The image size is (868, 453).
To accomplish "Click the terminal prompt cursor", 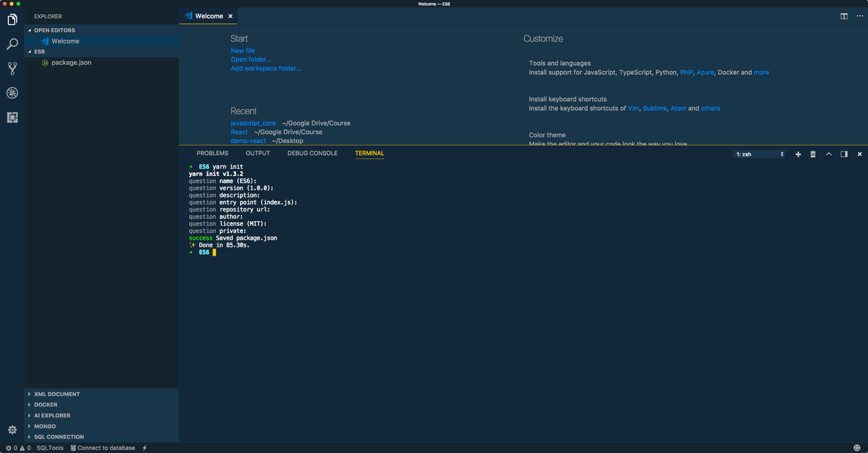I will point(214,252).
